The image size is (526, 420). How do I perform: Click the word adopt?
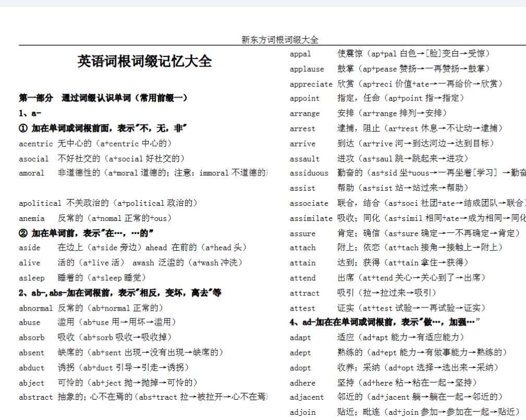point(300,368)
